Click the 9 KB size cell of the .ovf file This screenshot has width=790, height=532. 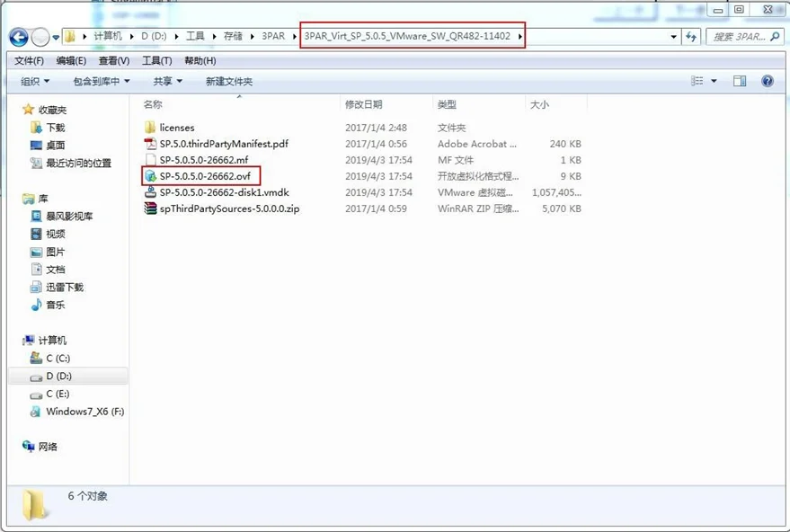[571, 176]
